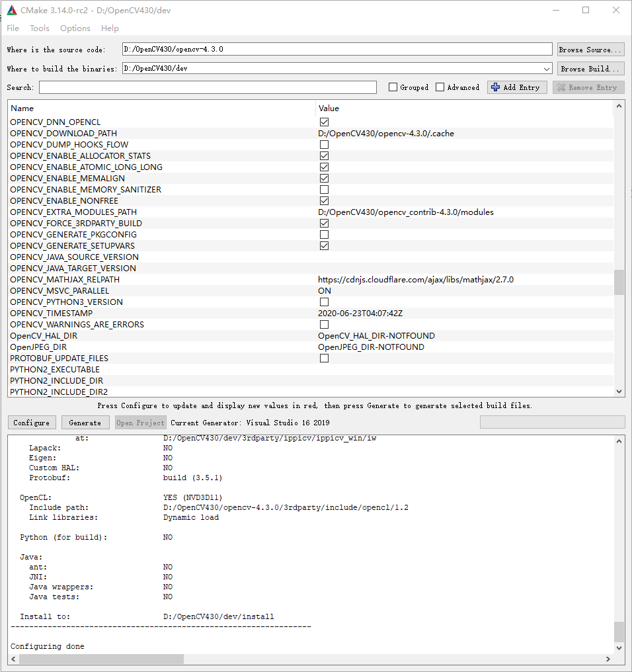
Task: Open the Help menu
Action: (110, 28)
